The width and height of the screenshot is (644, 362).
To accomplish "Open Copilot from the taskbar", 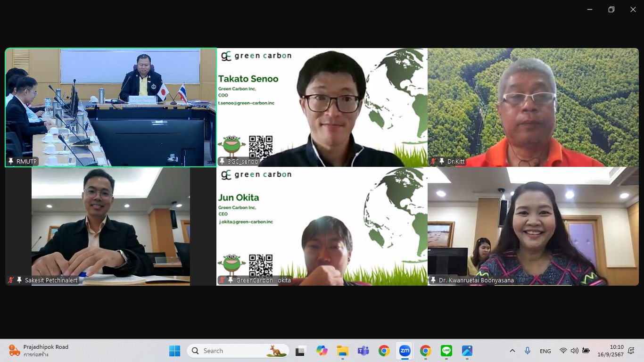I will [x=322, y=351].
